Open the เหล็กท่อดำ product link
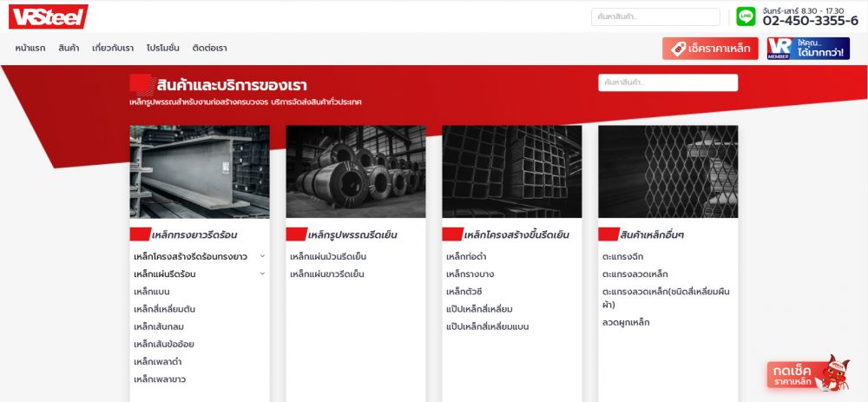Screen dimensions: 868x402 click(x=466, y=257)
